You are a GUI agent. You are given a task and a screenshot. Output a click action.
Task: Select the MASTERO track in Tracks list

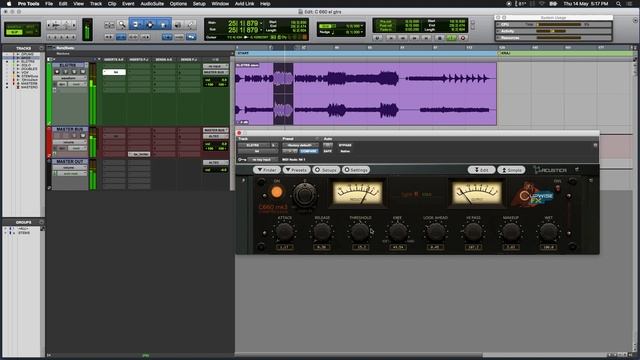pyautogui.click(x=29, y=87)
